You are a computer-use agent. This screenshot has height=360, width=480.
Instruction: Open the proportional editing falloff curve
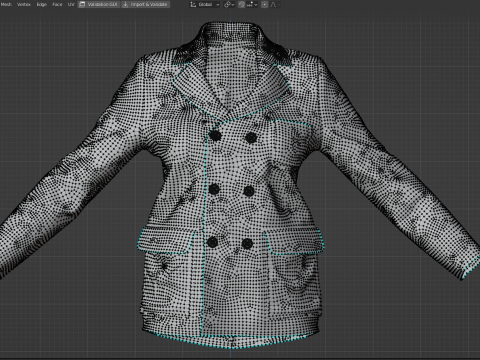tap(275, 4)
